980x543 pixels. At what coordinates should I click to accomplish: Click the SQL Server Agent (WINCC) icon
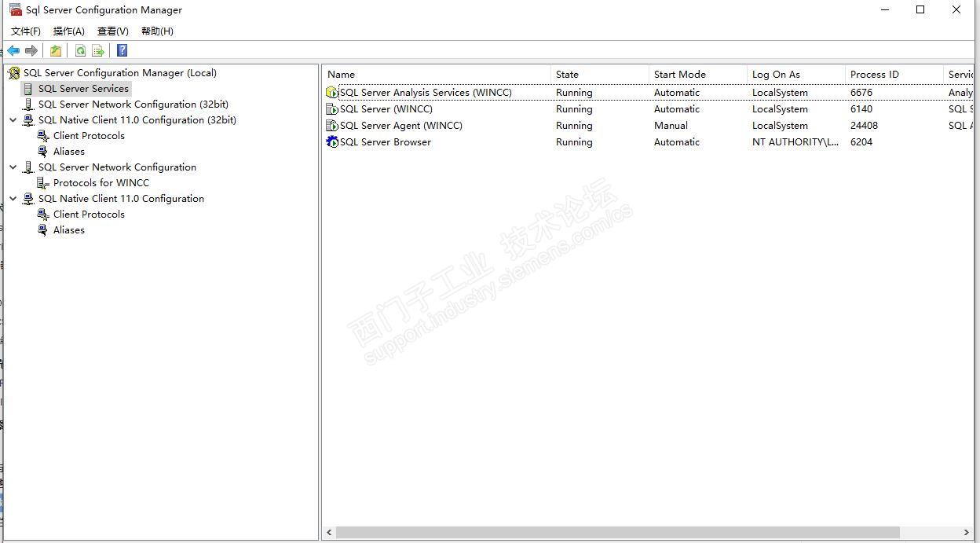click(332, 126)
